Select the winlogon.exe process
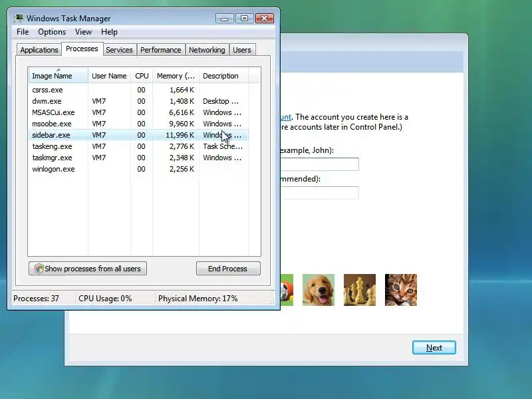 click(x=138, y=169)
